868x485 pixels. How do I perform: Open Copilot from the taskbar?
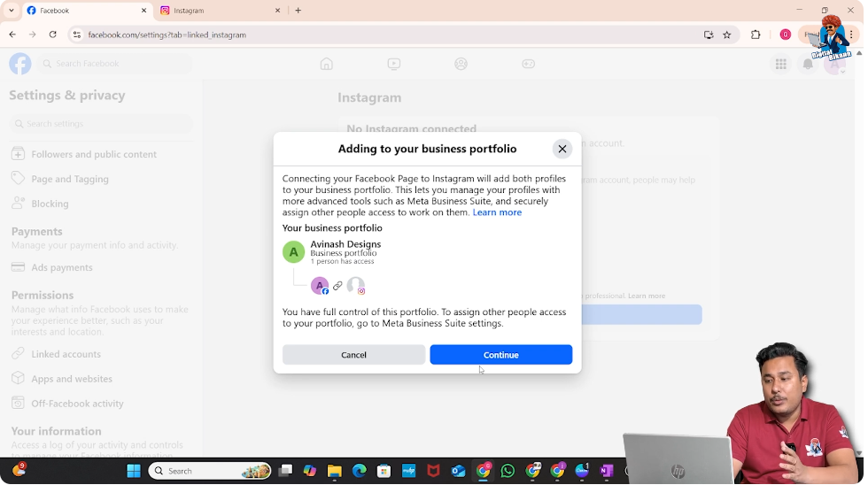(309, 471)
